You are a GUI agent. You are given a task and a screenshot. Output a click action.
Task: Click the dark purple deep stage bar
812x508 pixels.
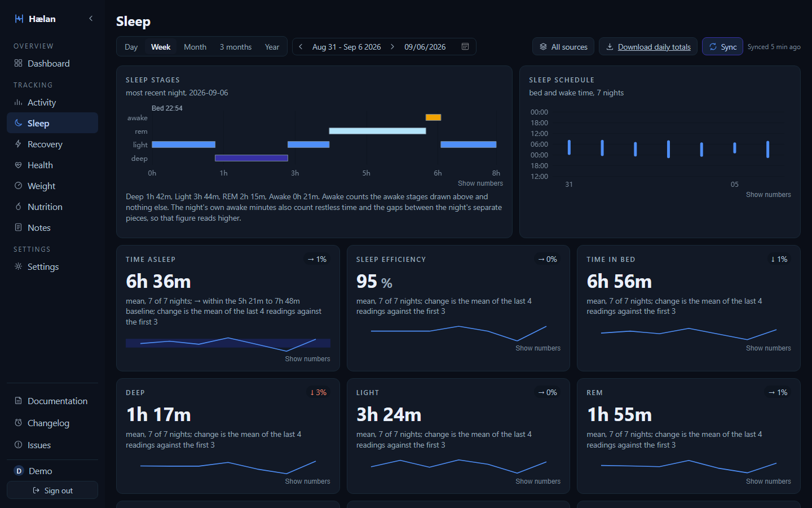click(251, 158)
